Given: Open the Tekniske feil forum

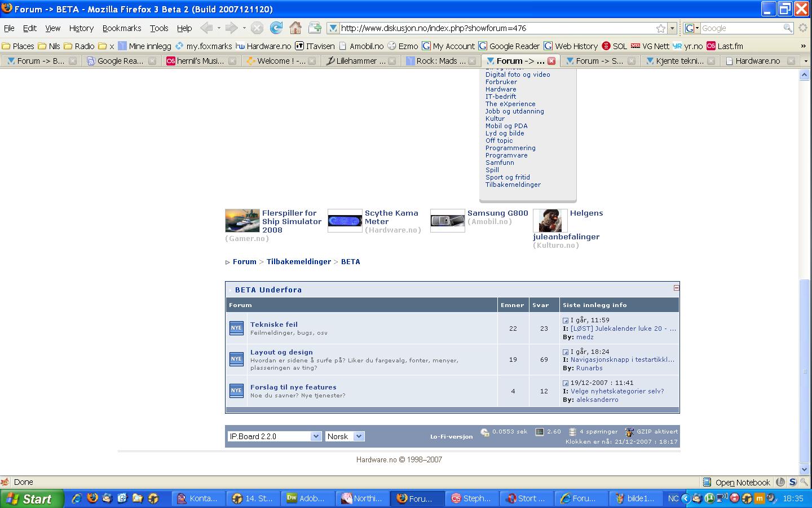Looking at the screenshot, I should tap(274, 325).
